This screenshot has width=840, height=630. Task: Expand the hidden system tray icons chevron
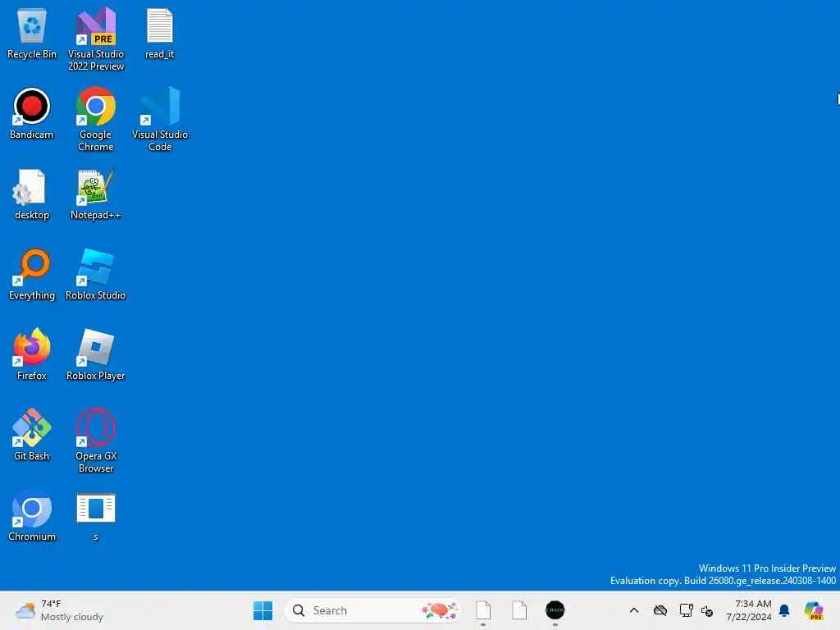[634, 610]
